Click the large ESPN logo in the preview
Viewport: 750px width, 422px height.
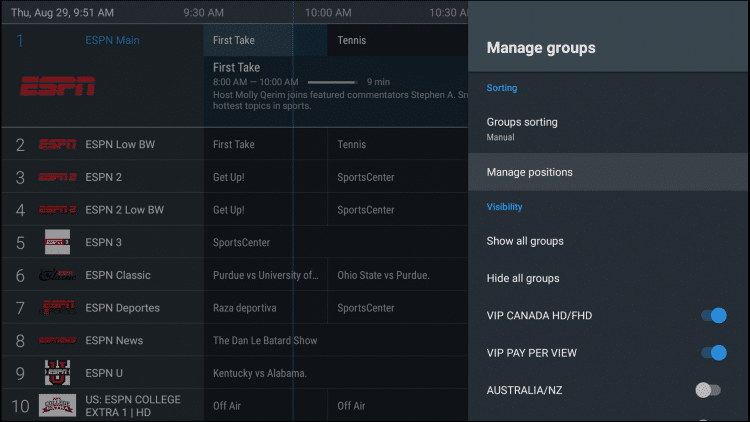click(x=58, y=86)
